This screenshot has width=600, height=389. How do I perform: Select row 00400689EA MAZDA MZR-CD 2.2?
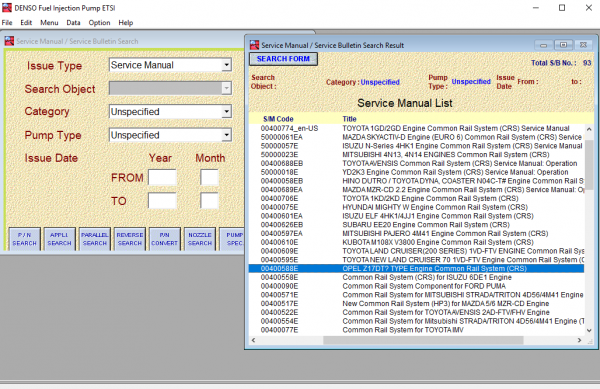(416, 190)
